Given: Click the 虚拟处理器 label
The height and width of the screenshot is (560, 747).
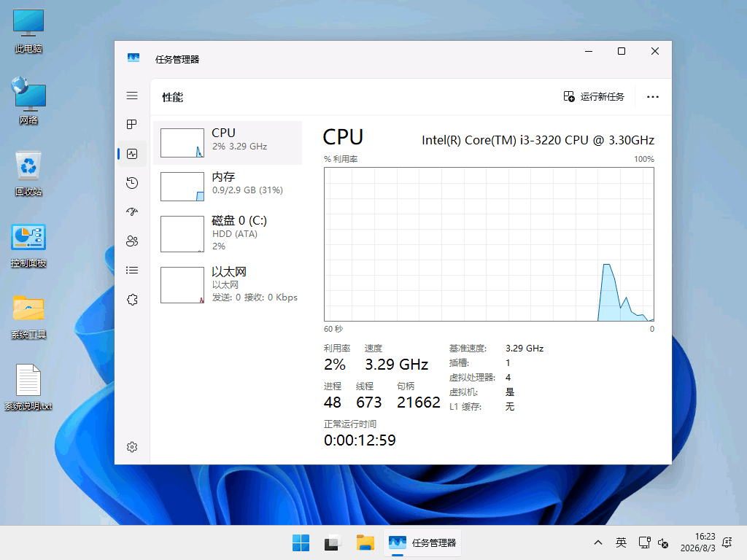Looking at the screenshot, I should point(472,378).
